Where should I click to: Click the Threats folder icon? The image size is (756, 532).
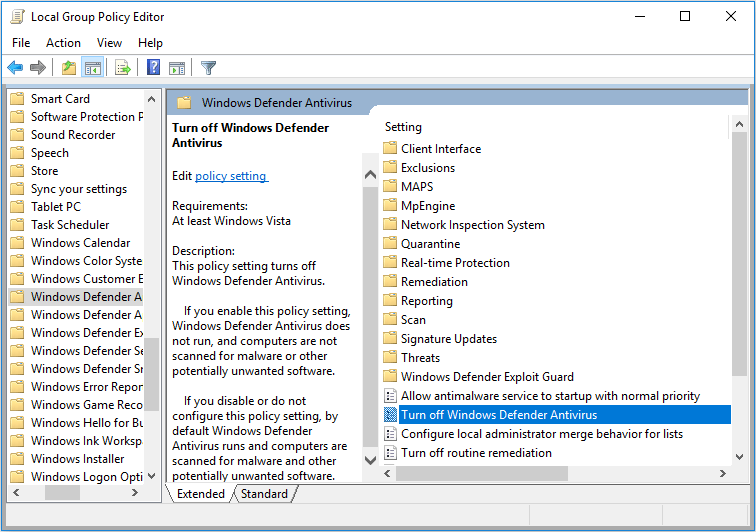[x=390, y=357]
